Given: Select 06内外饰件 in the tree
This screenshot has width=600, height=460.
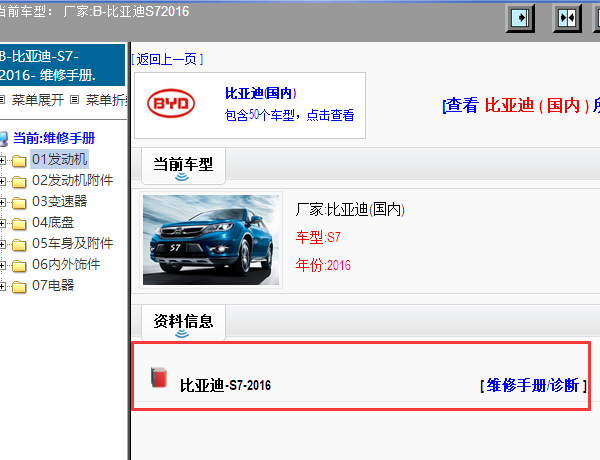Looking at the screenshot, I should 66,264.
